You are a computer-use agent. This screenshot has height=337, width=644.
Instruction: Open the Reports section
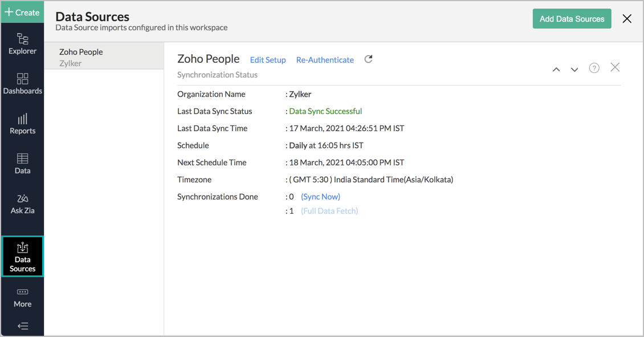pyautogui.click(x=22, y=123)
